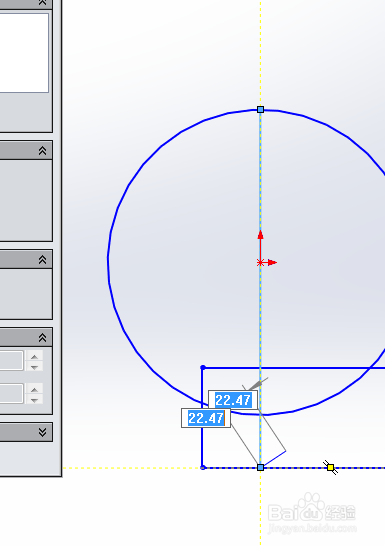385x546 pixels.
Task: Collapse the section directly beneath the white list box
Action: click(x=42, y=150)
